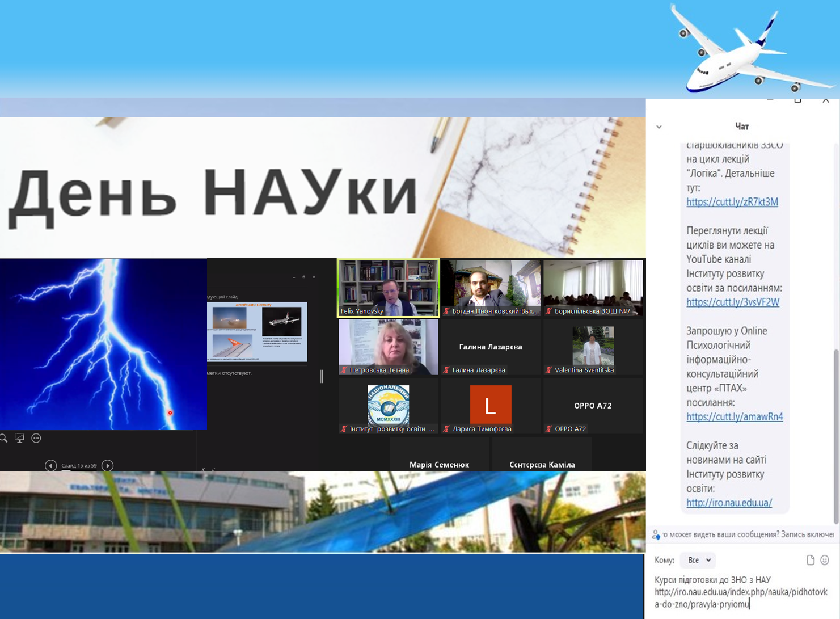This screenshot has height=619, width=840.
Task: Collapse the Чат panel chevron
Action: point(659,127)
